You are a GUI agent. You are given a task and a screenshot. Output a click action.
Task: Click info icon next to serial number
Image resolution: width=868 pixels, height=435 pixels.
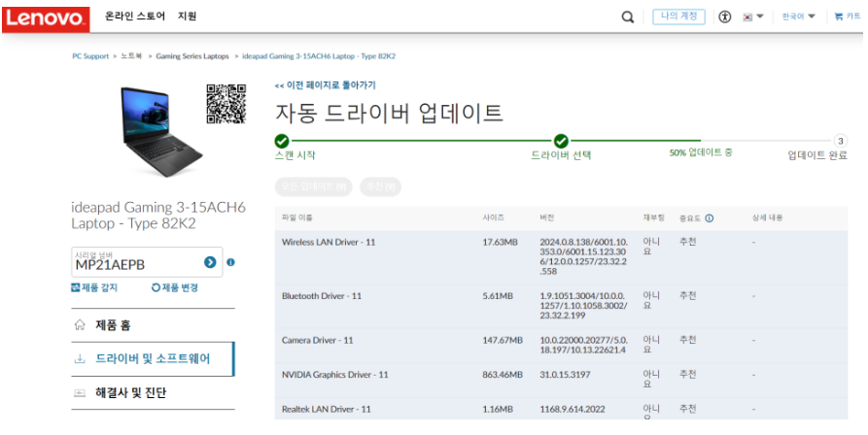coord(230,262)
